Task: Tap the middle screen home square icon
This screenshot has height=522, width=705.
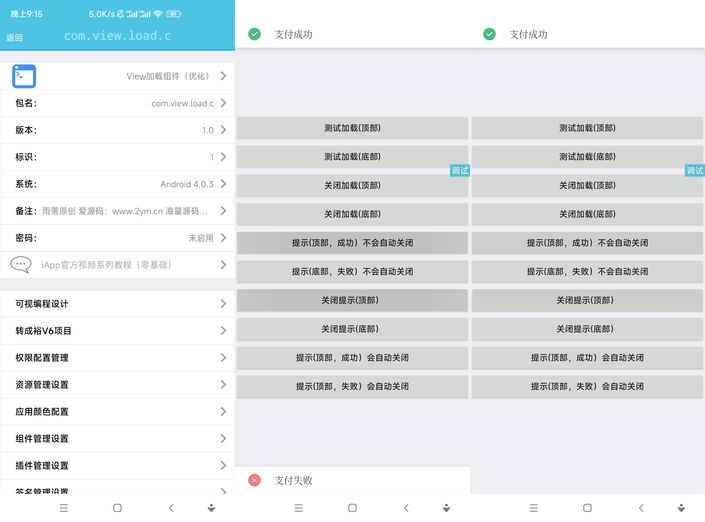Action: pos(352,508)
